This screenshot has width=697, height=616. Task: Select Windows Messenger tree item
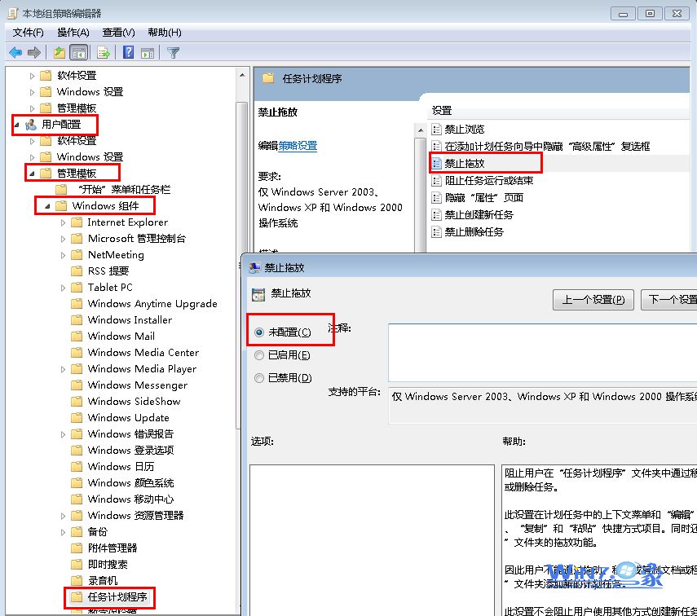137,385
